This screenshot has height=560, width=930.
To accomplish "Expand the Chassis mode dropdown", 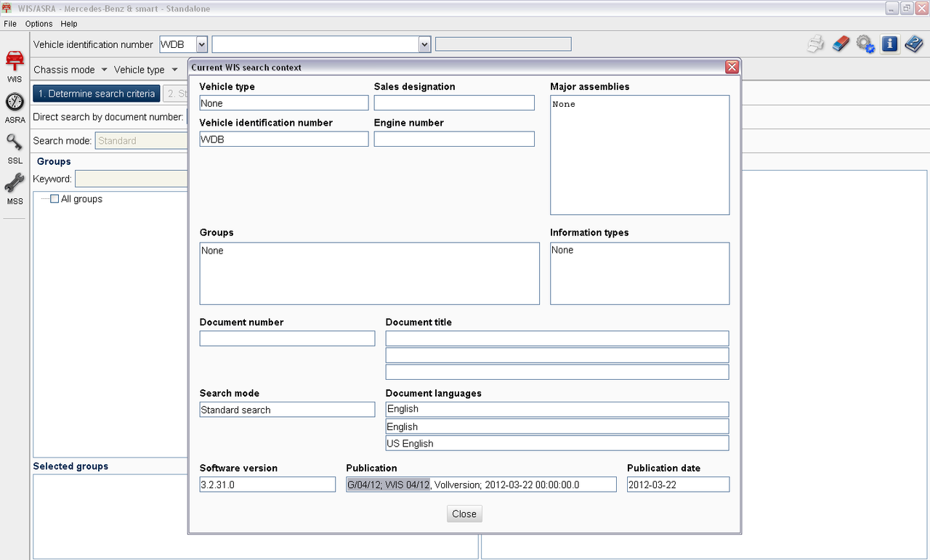I will 70,70.
